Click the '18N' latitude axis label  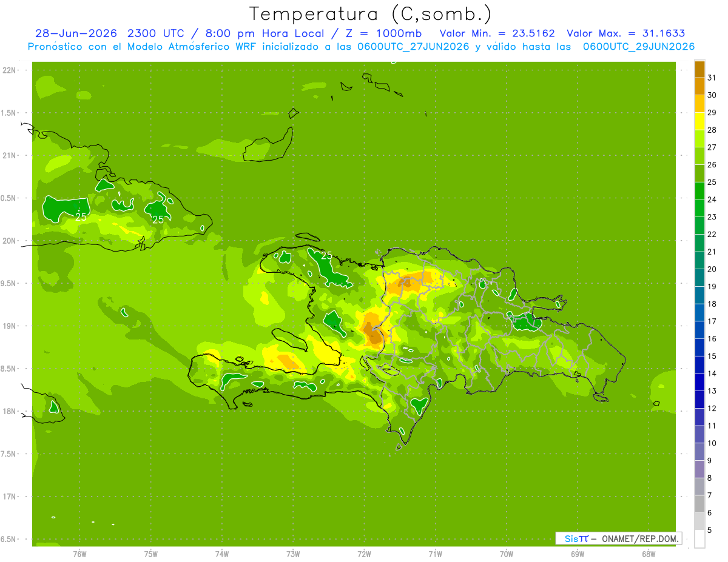[9, 411]
